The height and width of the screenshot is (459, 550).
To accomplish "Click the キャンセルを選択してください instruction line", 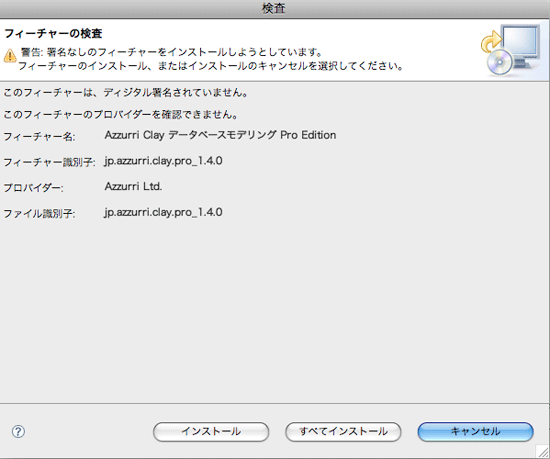I will coord(210,66).
